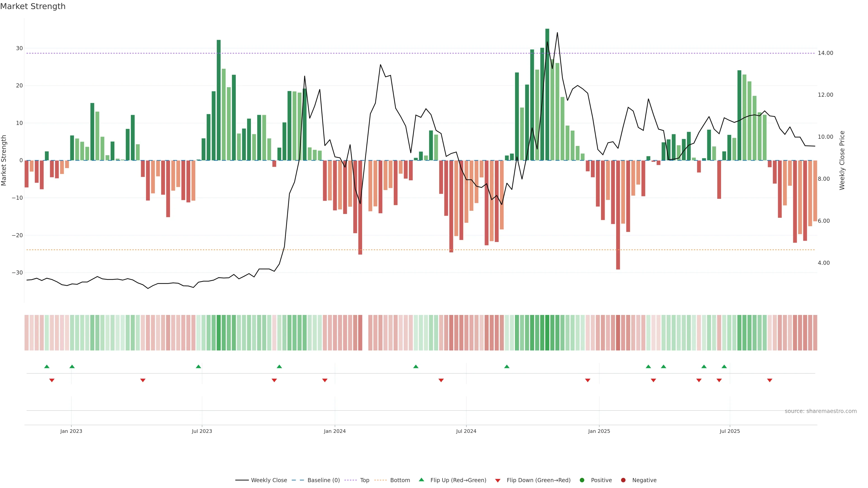Image resolution: width=868 pixels, height=488 pixels.
Task: Click the Negative red circle legend icon
Action: pyautogui.click(x=623, y=480)
